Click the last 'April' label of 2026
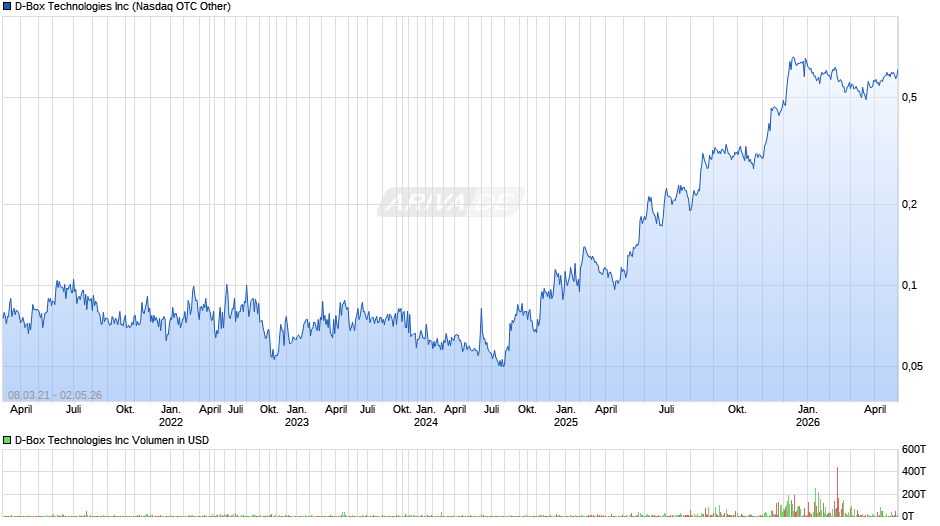 point(875,410)
